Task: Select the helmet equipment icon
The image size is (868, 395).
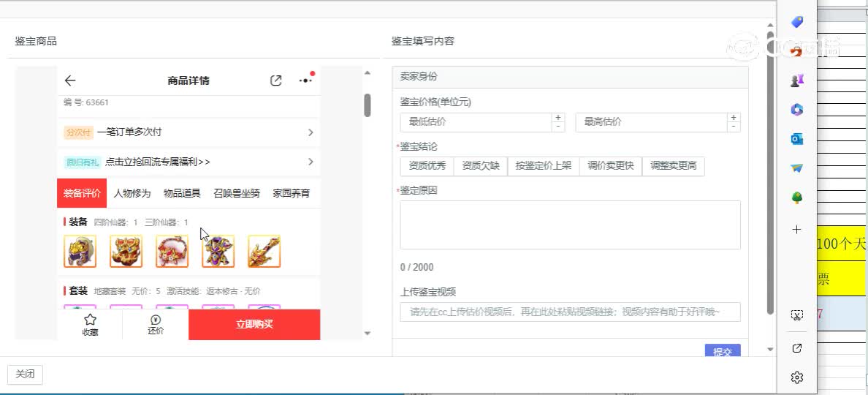Action: (x=80, y=251)
